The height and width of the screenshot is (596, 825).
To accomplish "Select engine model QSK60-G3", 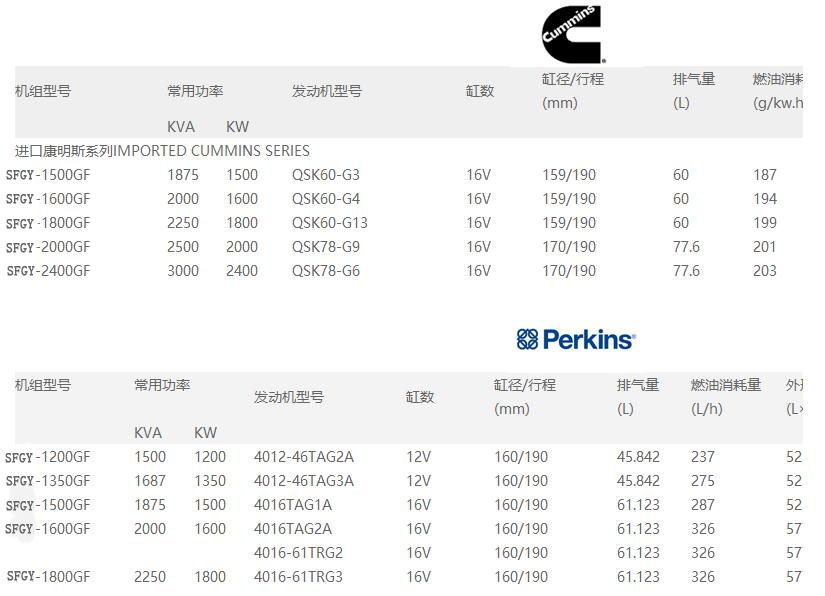I will coord(326,175).
